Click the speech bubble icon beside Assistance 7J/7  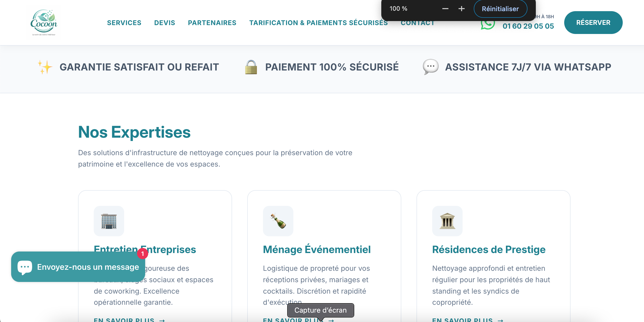pos(430,67)
